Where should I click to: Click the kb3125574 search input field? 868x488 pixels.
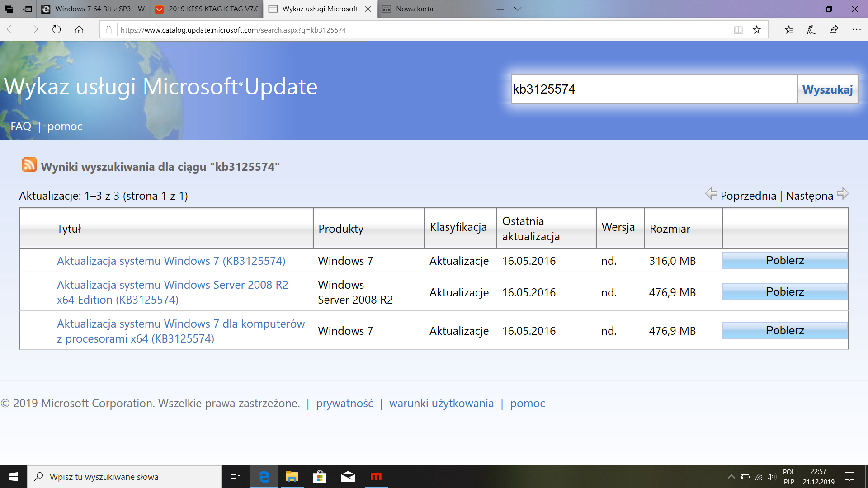click(653, 89)
